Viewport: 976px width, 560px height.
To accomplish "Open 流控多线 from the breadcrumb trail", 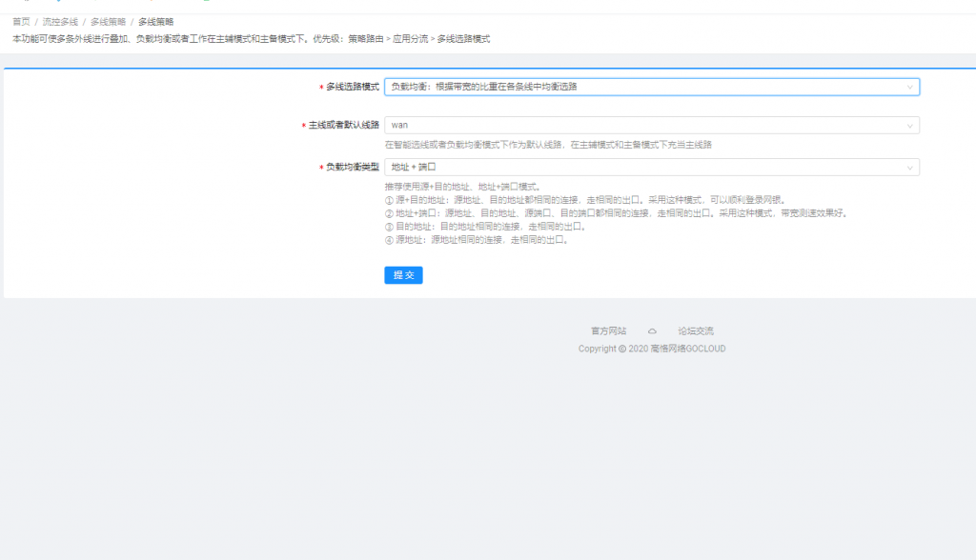I will (59, 21).
